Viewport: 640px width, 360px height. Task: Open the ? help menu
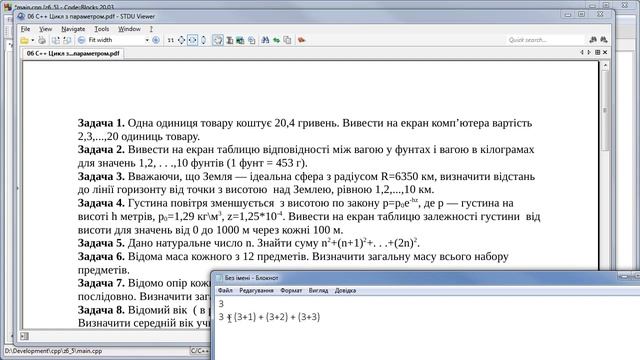click(x=151, y=29)
